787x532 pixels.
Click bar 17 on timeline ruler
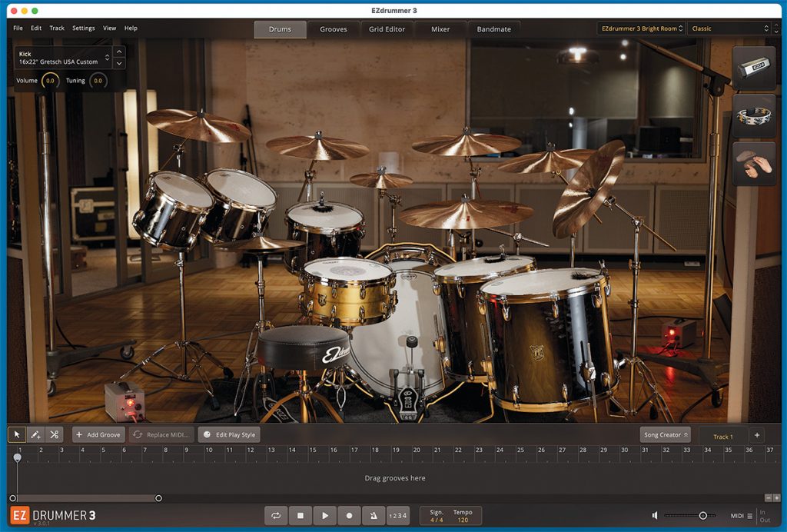pos(355,451)
